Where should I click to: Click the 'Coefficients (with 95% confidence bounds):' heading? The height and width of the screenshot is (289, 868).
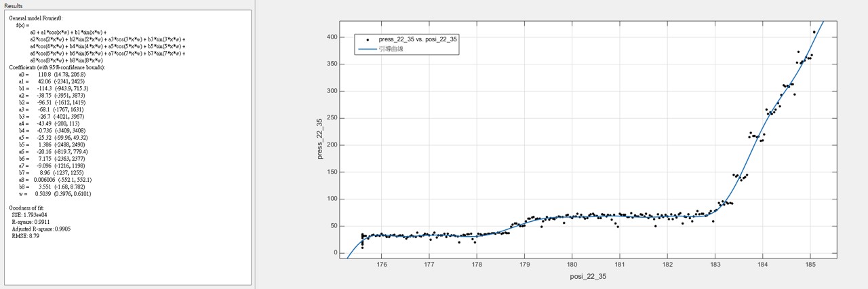57,67
